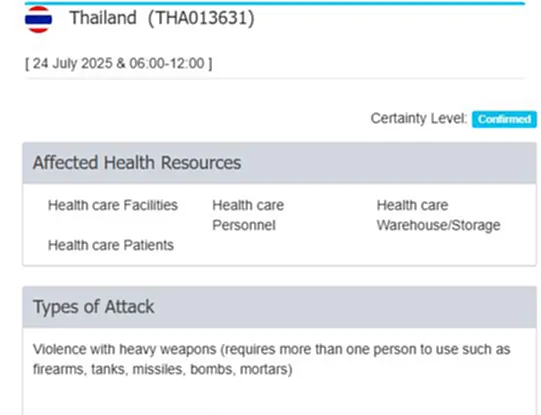The width and height of the screenshot is (541, 415).
Task: Click the Types of Attack panel body
Action: pyautogui.click(x=279, y=371)
